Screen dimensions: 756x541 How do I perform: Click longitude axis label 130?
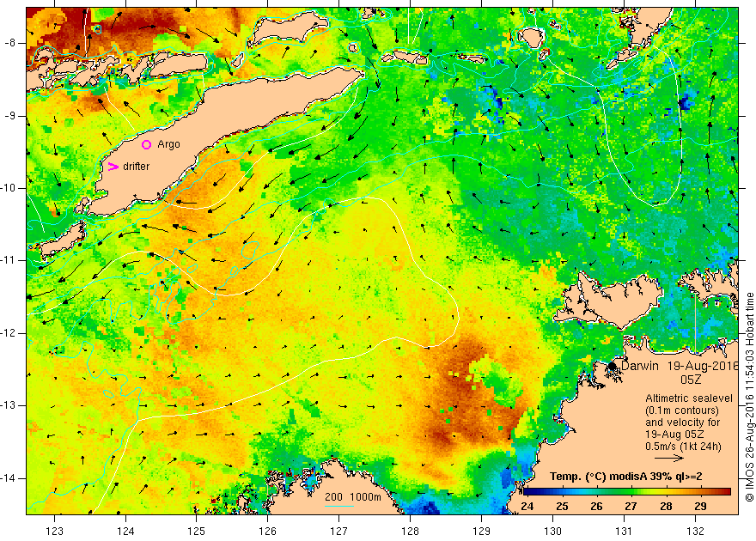[x=552, y=531]
